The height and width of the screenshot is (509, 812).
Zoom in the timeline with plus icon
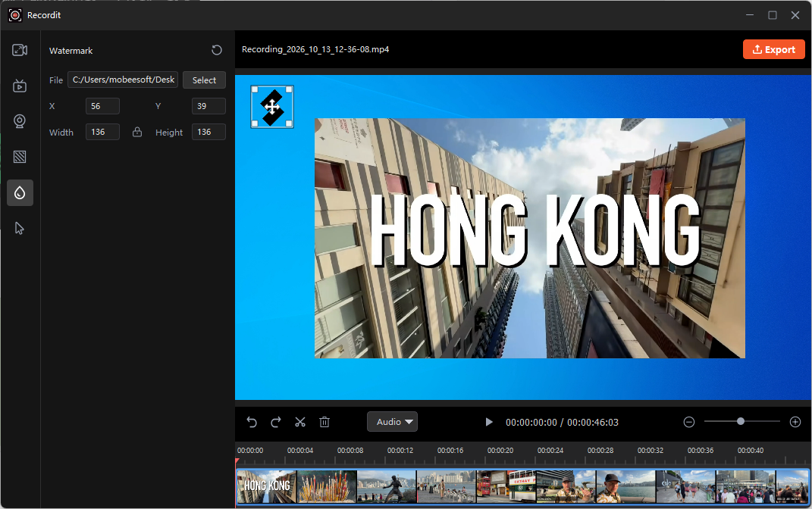(795, 422)
